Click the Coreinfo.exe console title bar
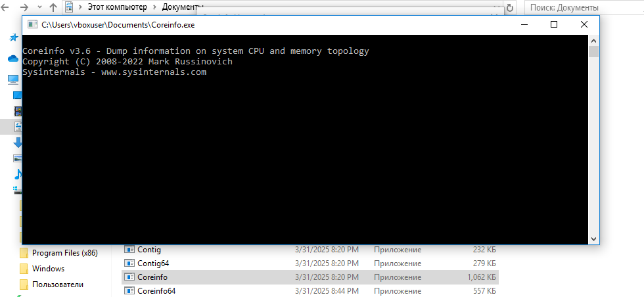Image resolution: width=644 pixels, height=297 pixels. coord(271,25)
